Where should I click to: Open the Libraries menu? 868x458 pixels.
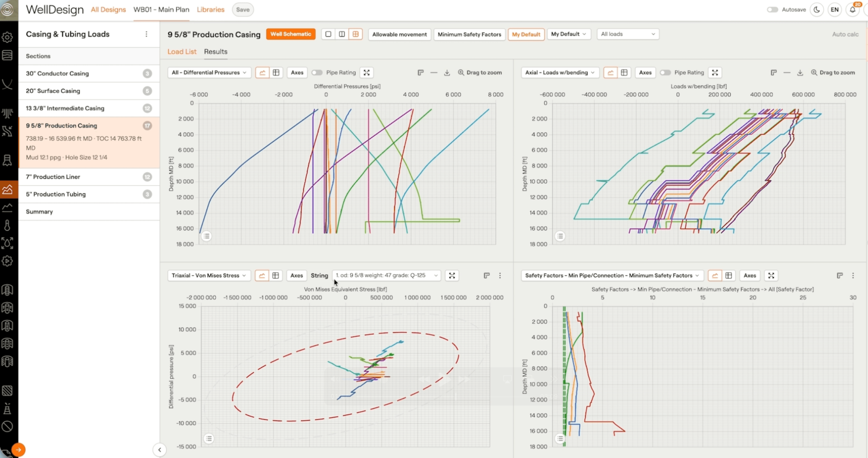coord(211,9)
